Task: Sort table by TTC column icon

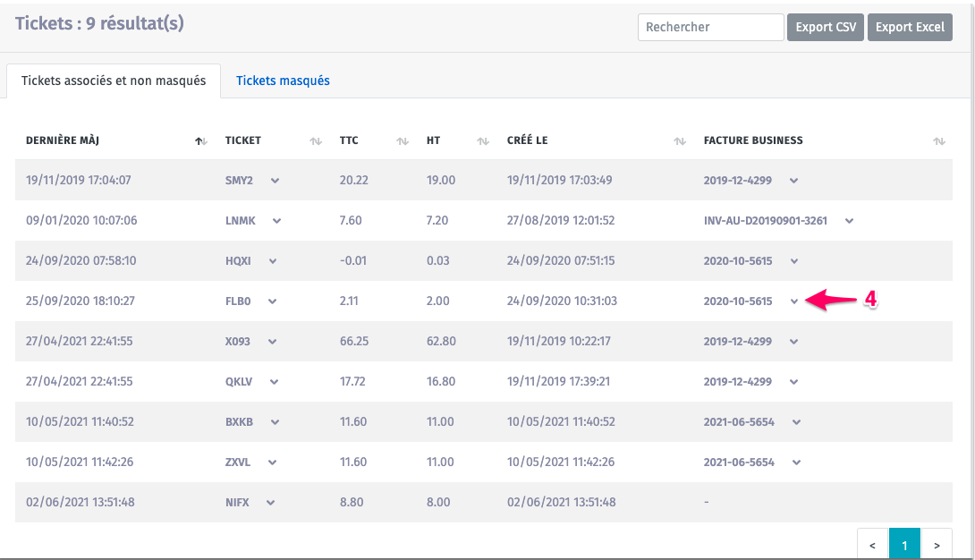Action: pyautogui.click(x=403, y=141)
